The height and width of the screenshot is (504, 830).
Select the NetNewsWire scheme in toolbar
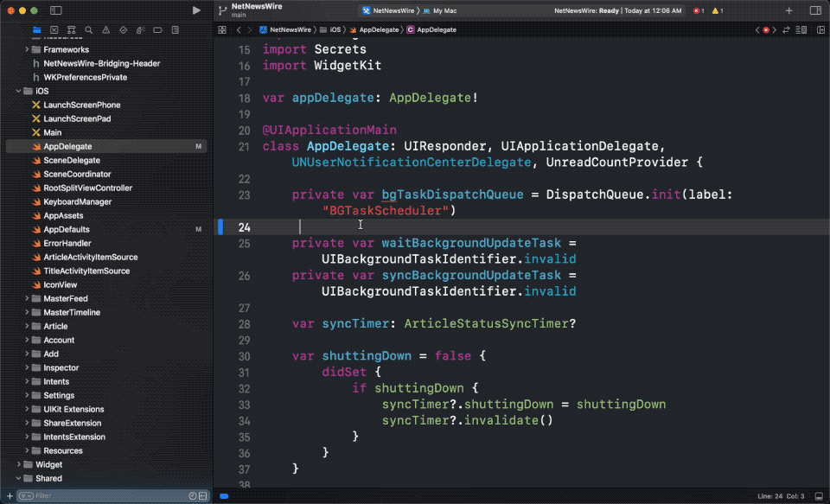pyautogui.click(x=390, y=10)
